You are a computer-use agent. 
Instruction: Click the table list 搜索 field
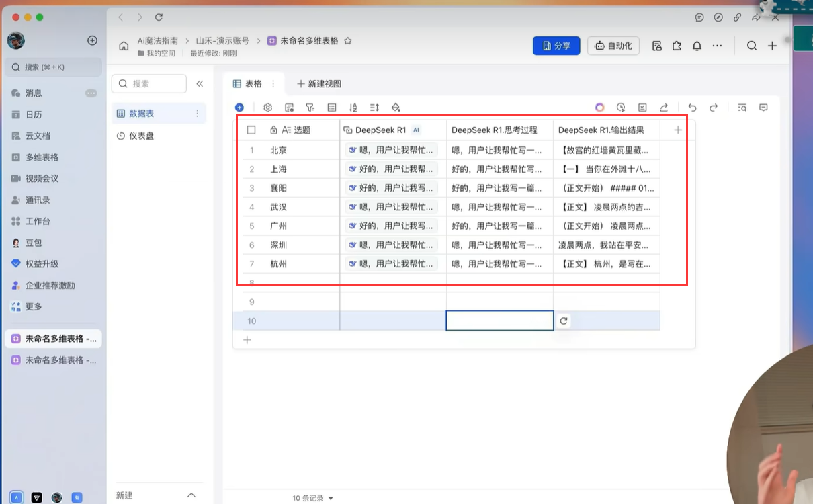pyautogui.click(x=149, y=84)
